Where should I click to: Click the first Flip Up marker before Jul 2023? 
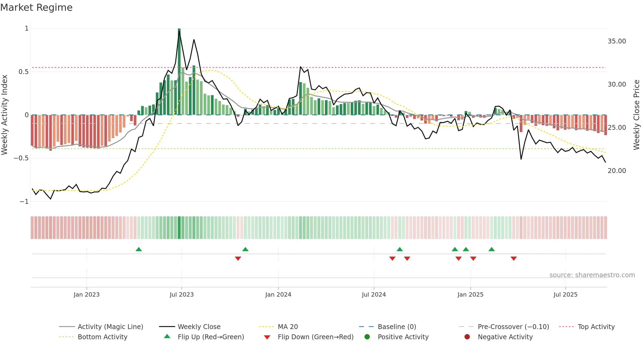point(139,249)
